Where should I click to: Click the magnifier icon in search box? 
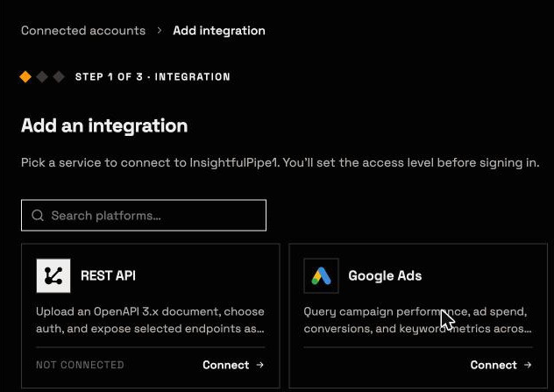[38, 215]
